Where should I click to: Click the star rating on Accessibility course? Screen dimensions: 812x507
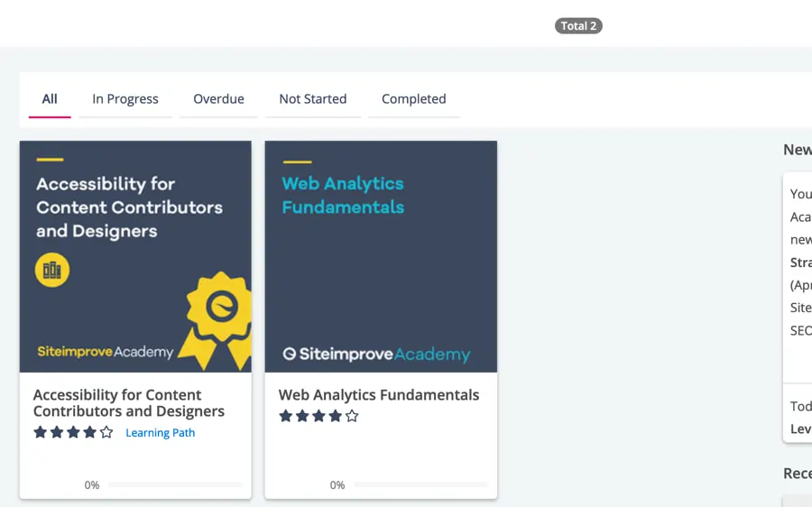pos(74,432)
